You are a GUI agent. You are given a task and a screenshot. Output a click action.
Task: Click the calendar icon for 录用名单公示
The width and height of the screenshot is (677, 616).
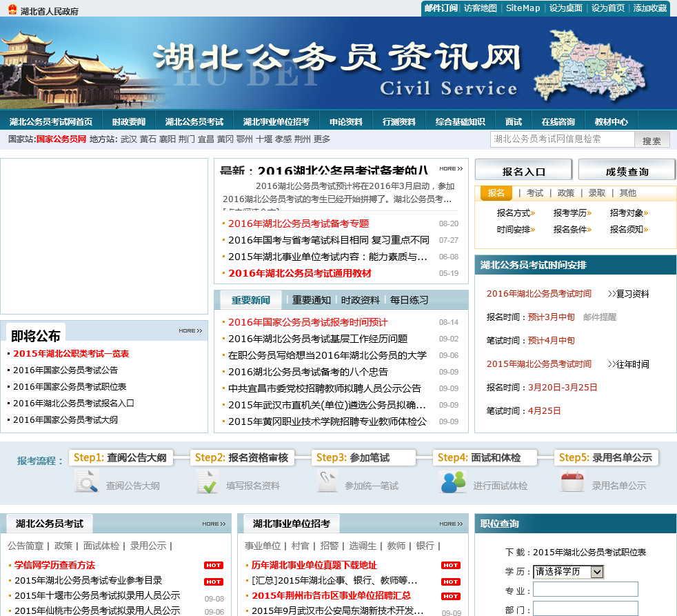pos(572,481)
